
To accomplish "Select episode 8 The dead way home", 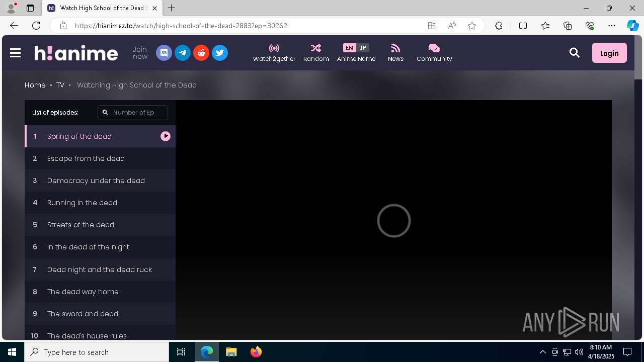I will point(100,292).
